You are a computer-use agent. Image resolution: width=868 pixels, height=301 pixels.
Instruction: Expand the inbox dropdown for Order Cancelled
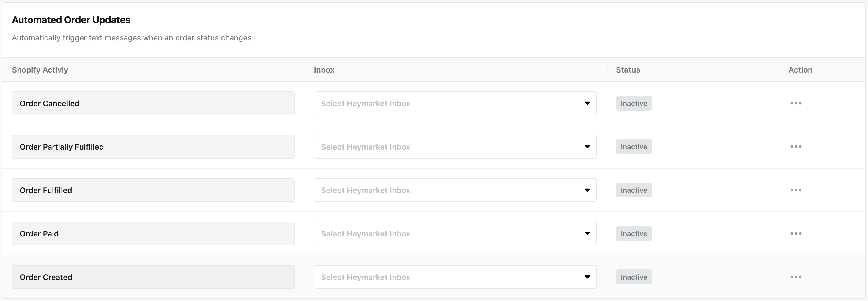[455, 103]
